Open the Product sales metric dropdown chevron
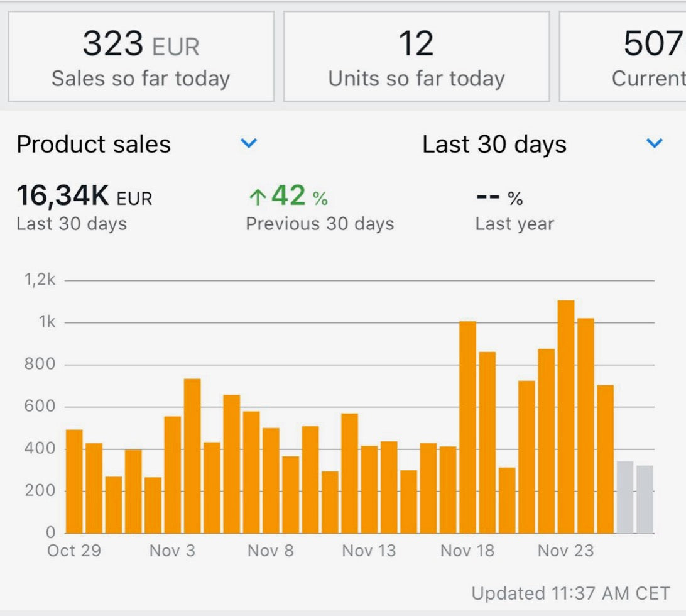This screenshot has height=616, width=686. coord(249,144)
